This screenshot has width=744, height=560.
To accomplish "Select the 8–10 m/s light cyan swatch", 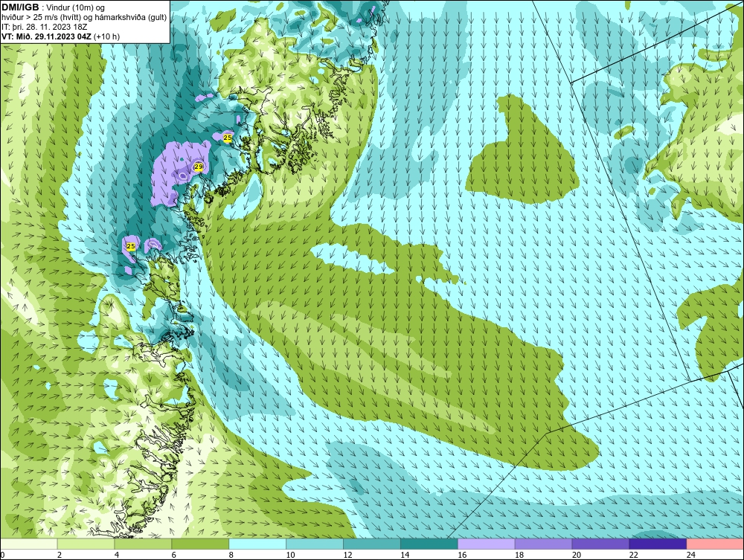I will coord(257,544).
